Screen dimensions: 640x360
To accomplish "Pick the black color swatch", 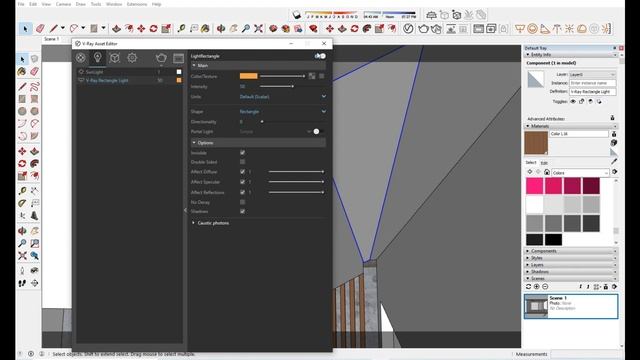I will (553, 239).
